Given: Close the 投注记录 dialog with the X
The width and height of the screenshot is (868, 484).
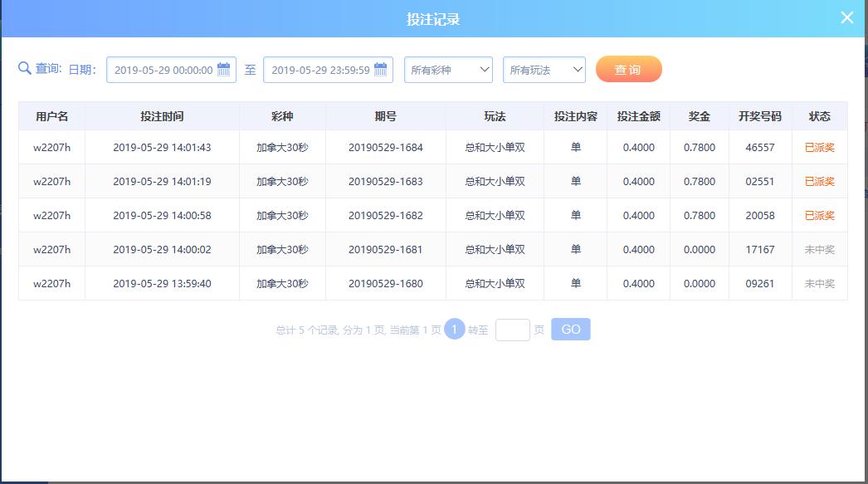Looking at the screenshot, I should coord(846,17).
